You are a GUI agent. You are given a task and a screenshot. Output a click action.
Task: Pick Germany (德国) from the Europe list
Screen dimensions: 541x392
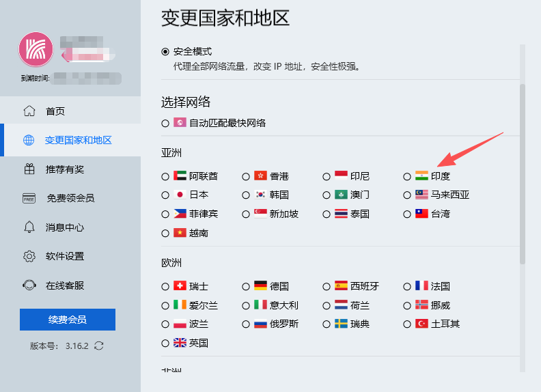click(x=246, y=286)
